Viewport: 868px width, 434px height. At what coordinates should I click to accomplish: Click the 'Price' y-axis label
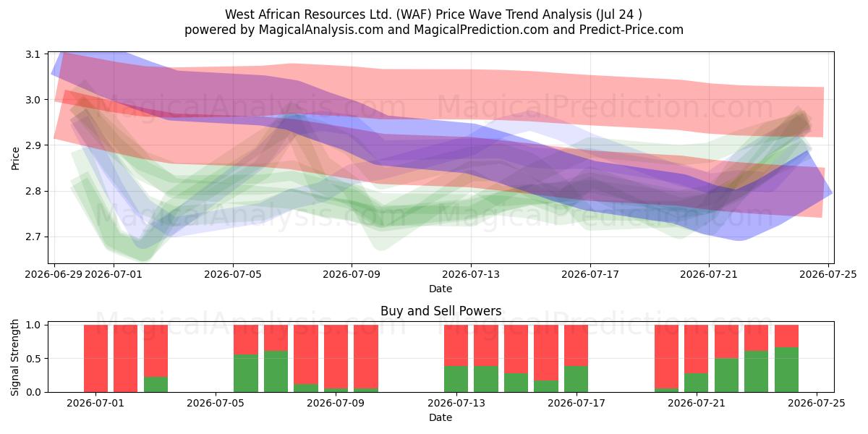[16, 158]
